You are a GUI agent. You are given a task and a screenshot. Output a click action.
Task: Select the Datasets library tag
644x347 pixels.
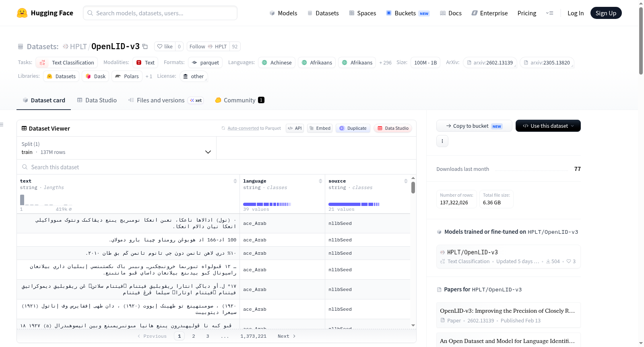pyautogui.click(x=61, y=76)
